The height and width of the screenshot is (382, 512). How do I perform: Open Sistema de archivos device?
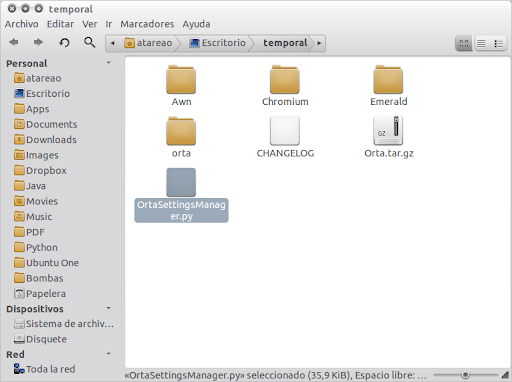point(64,324)
